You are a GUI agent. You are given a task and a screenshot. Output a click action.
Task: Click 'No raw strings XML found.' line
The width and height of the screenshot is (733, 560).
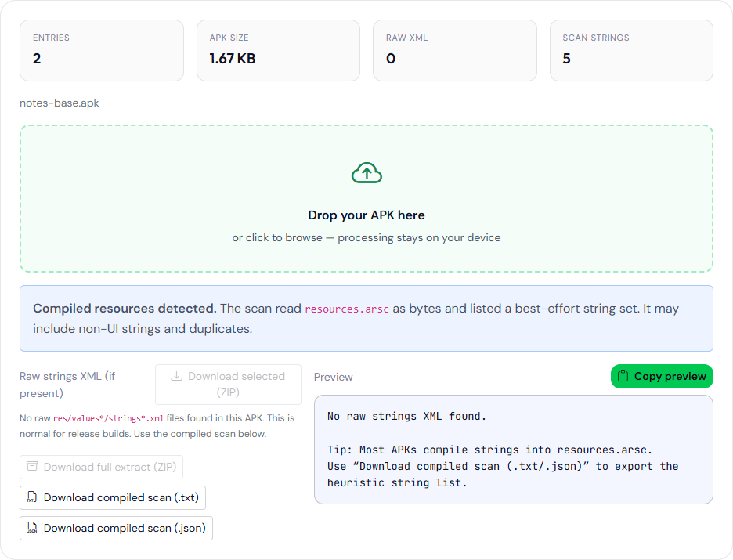[406, 416]
